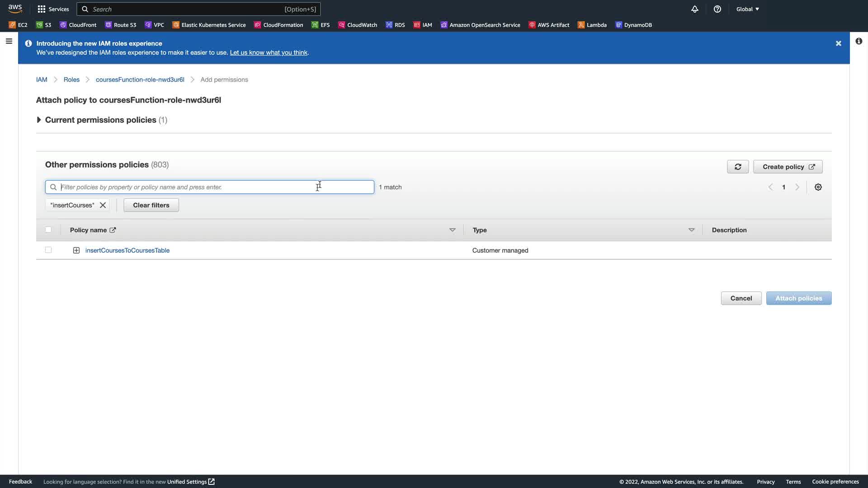868x488 pixels.
Task: Expand insertCoursesToCoursesTable policy details
Action: click(x=76, y=250)
